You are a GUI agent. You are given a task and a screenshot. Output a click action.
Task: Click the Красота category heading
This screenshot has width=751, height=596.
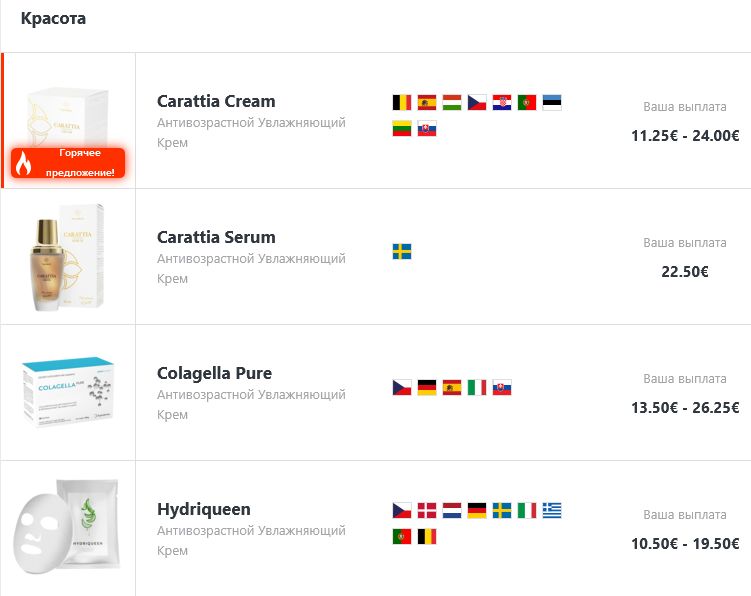(53, 19)
